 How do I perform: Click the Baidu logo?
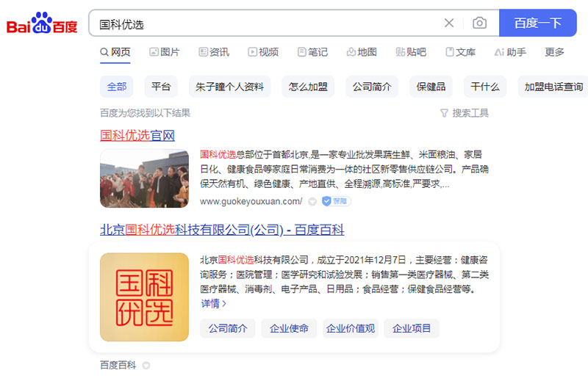42,23
